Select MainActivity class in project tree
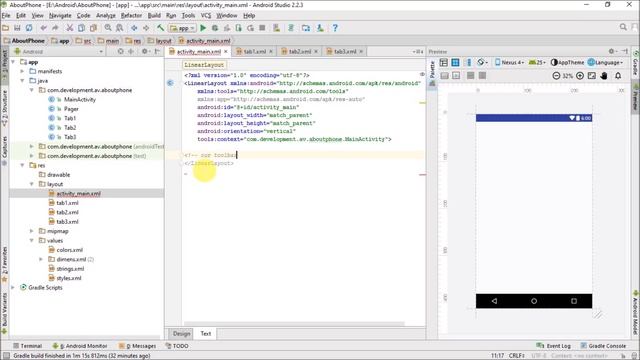640x360 pixels. (80, 100)
